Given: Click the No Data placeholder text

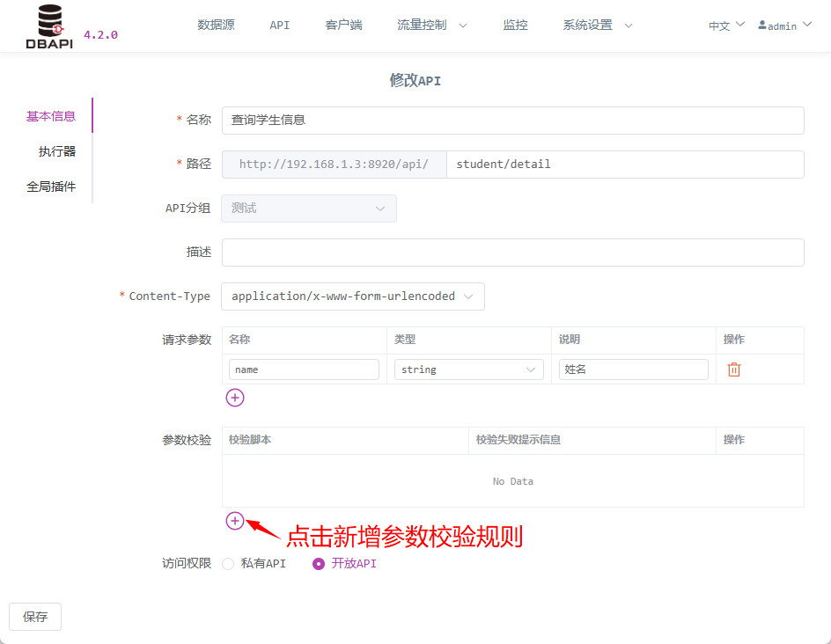Looking at the screenshot, I should click(x=513, y=481).
